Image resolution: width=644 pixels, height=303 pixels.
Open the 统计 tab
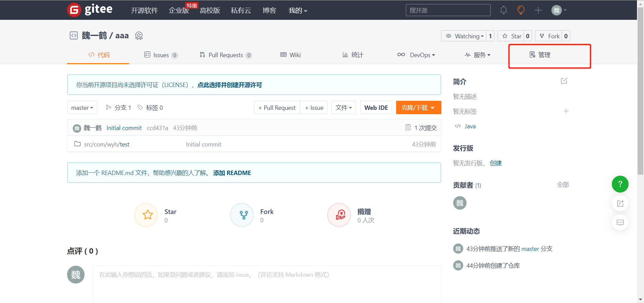pos(353,55)
